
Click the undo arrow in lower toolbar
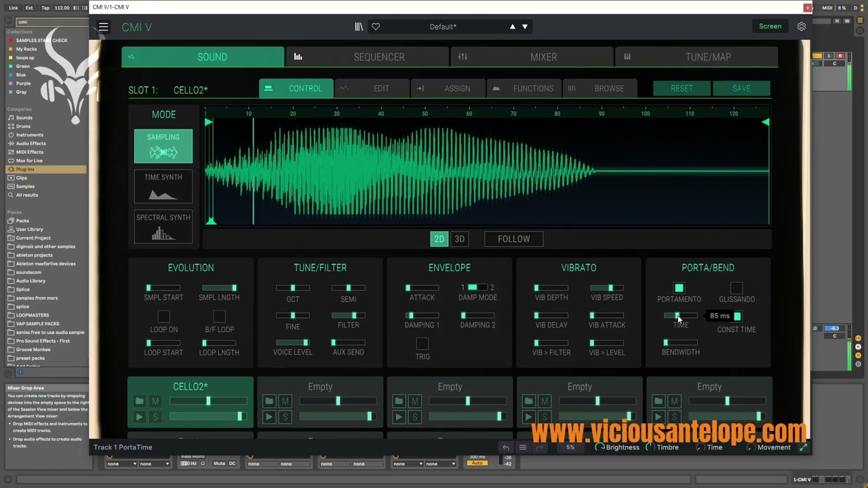pyautogui.click(x=506, y=447)
